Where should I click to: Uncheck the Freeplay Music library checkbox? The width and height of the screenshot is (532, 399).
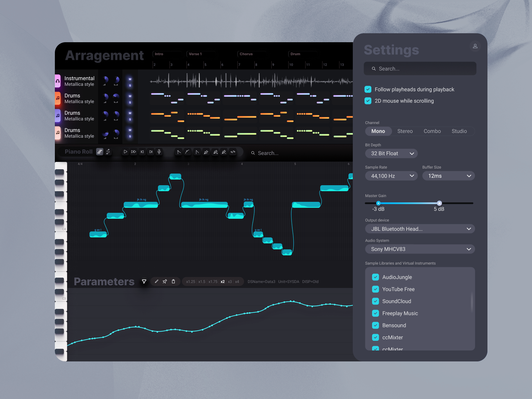coord(375,313)
